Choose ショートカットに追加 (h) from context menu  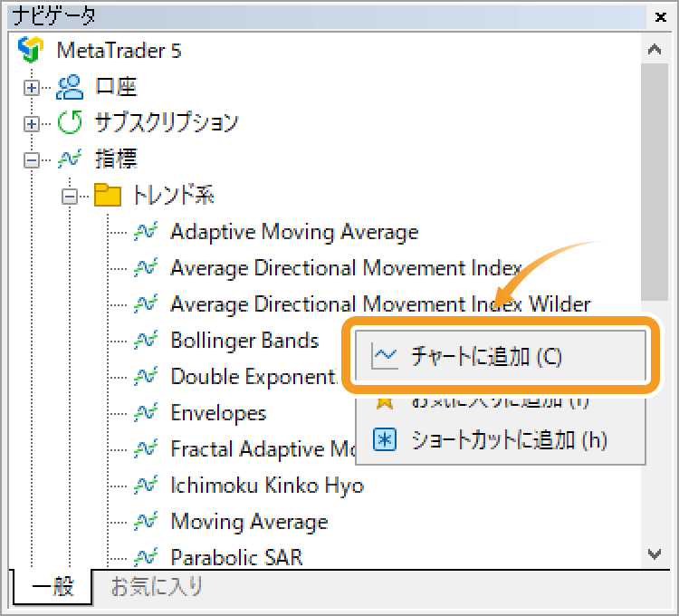tap(500, 440)
